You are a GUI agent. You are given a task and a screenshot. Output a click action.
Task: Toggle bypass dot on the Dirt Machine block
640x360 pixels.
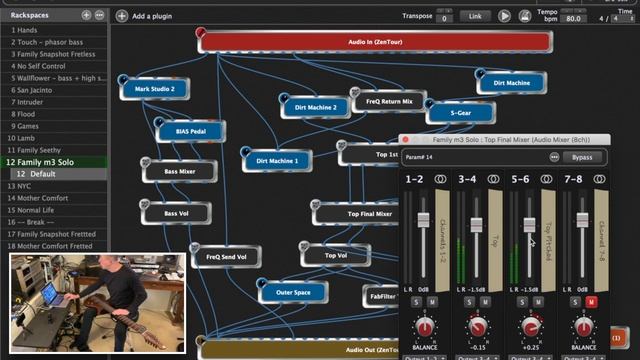(x=480, y=73)
